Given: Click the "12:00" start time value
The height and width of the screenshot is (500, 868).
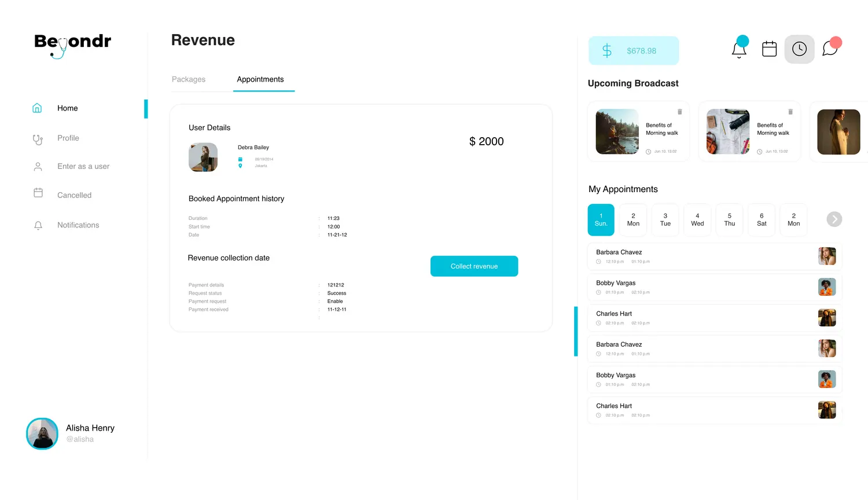Looking at the screenshot, I should pyautogui.click(x=333, y=227).
